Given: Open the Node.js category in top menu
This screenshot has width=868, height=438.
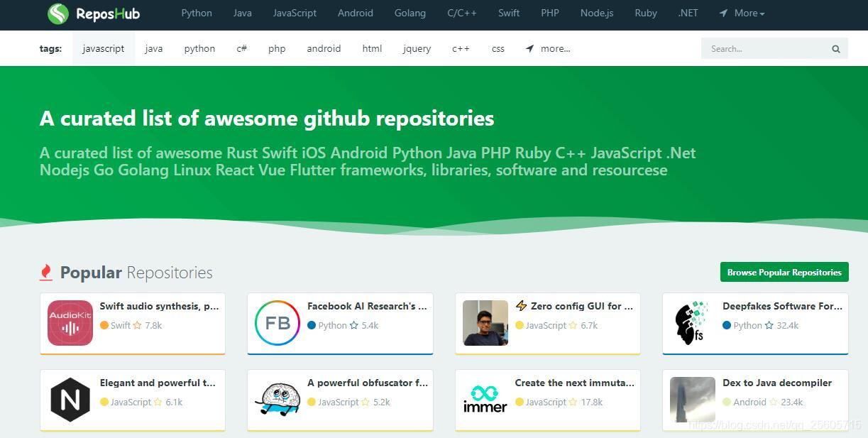Looking at the screenshot, I should pos(597,13).
